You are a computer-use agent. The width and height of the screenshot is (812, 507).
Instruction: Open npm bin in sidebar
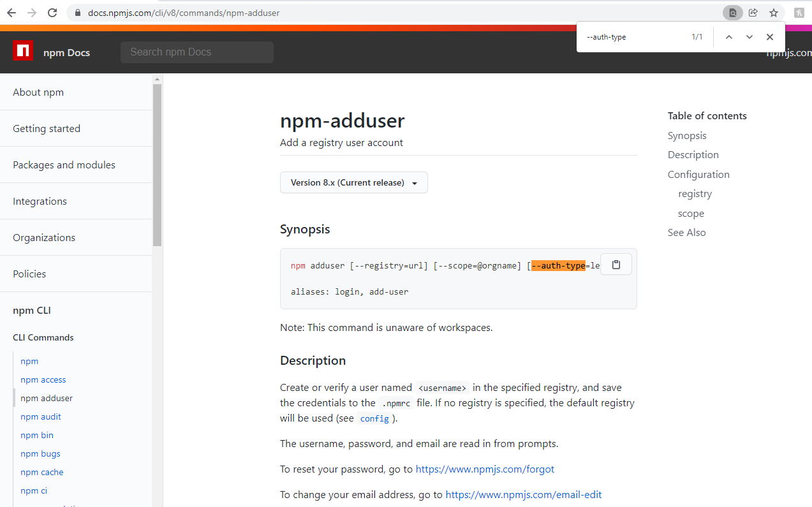37,435
